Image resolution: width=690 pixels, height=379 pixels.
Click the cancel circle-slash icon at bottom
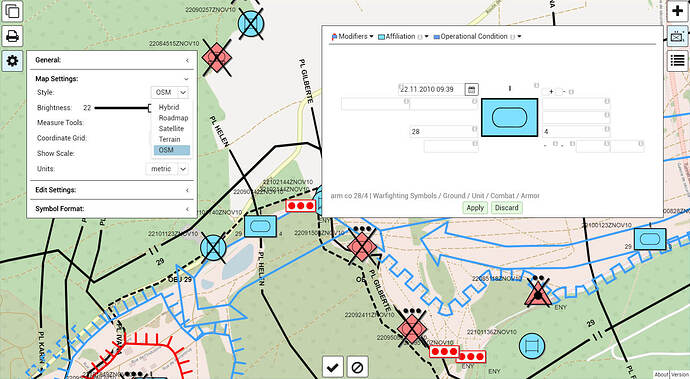tap(357, 367)
